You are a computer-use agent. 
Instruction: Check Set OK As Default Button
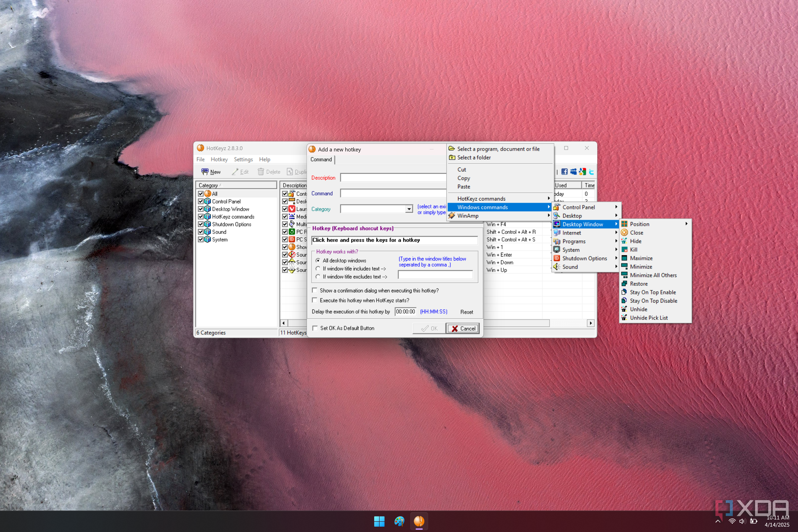click(x=315, y=328)
